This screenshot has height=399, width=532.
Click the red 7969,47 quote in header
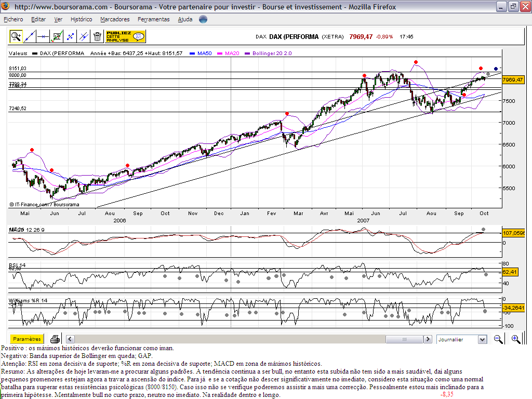(x=361, y=37)
